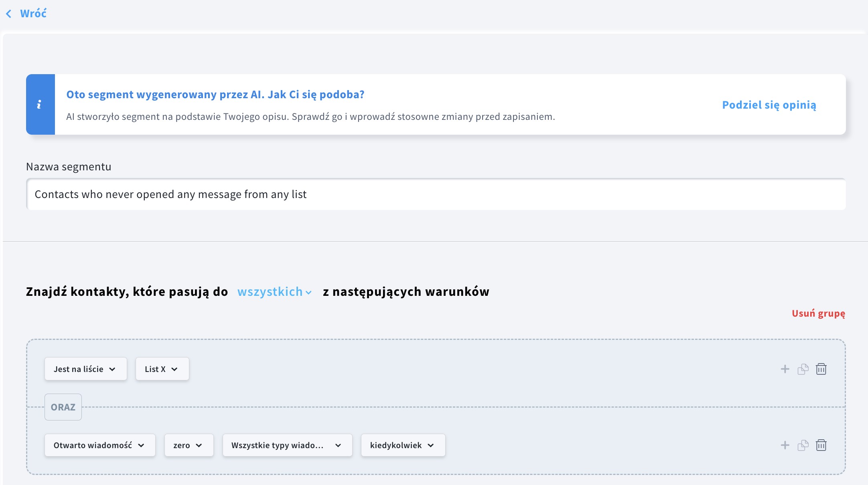Delete the 'Otwarto wiadomość' condition row

[821, 445]
